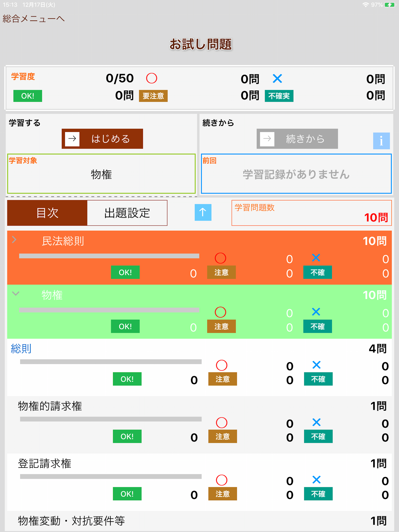Tap the 注意 badge in 総則 row
This screenshot has height=532, width=399.
click(223, 379)
